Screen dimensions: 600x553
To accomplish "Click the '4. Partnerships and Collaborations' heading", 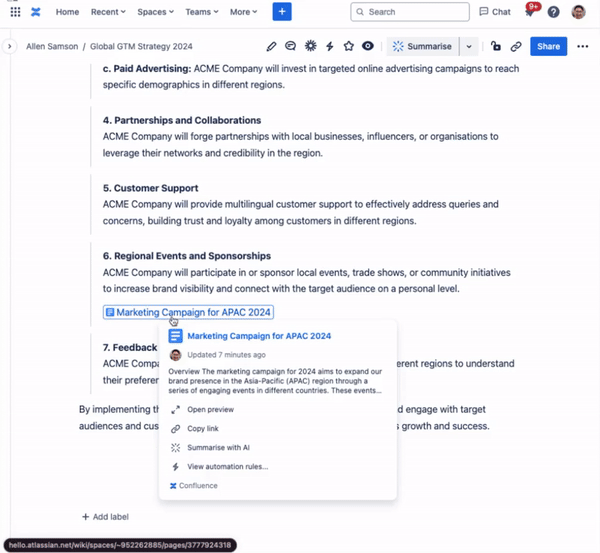I will pyautogui.click(x=182, y=120).
